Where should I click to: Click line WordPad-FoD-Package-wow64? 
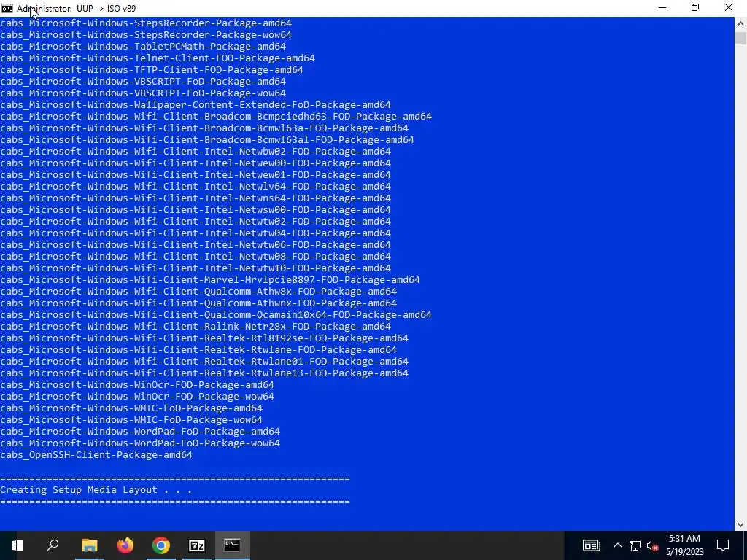[140, 443]
